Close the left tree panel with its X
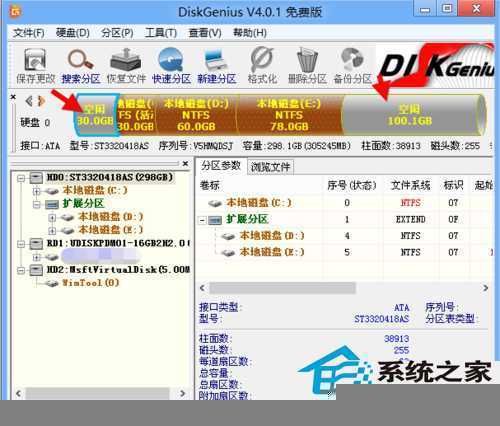Viewport: 500px width, 426px height. tap(185, 164)
